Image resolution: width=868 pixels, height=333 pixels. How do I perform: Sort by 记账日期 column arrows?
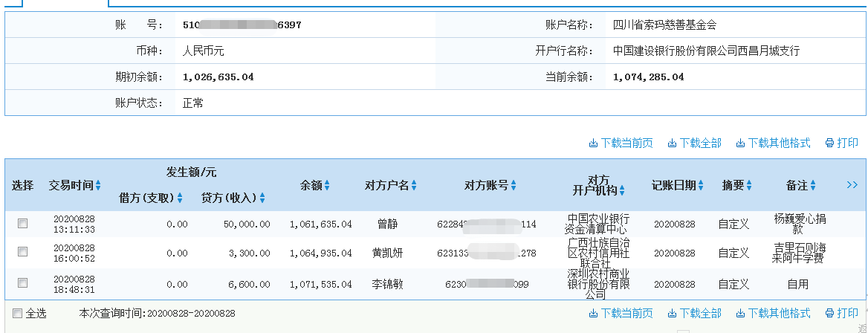click(701, 186)
